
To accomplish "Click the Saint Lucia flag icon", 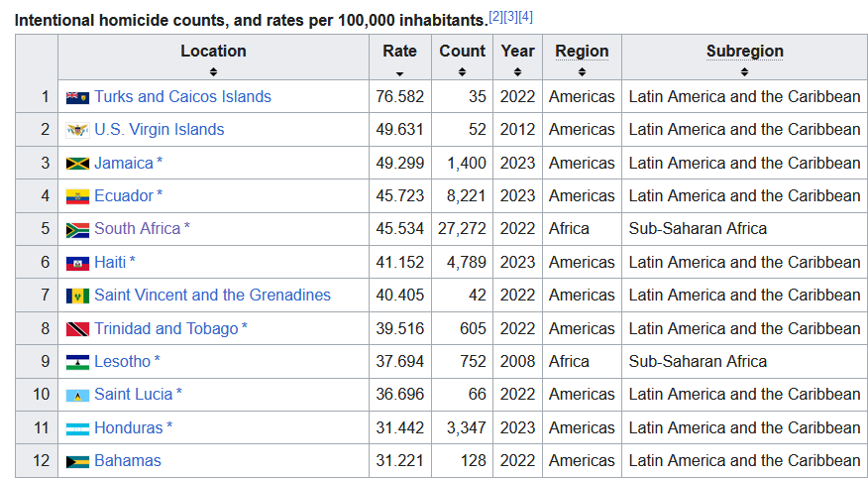I will [x=77, y=396].
